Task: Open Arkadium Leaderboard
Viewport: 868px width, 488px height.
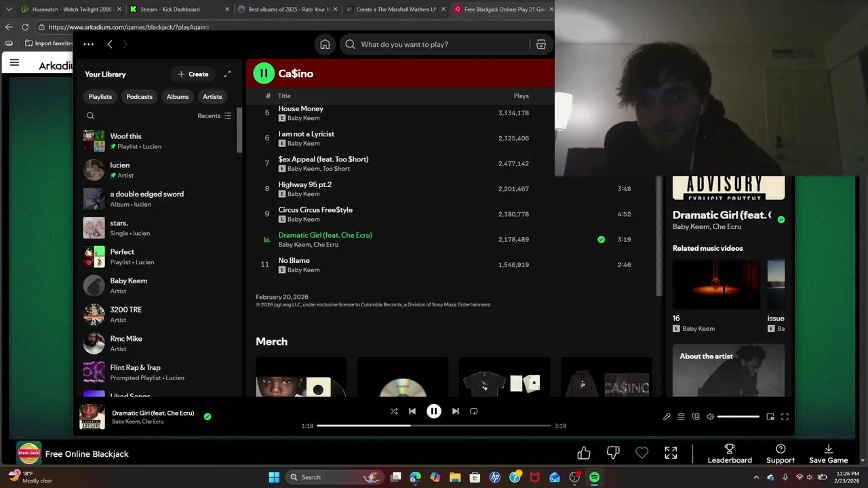Action: click(730, 454)
